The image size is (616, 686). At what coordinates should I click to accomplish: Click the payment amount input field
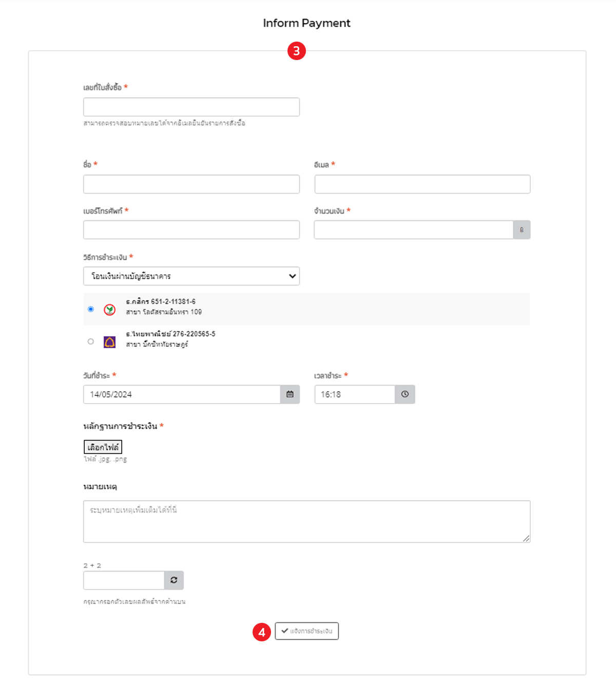414,230
